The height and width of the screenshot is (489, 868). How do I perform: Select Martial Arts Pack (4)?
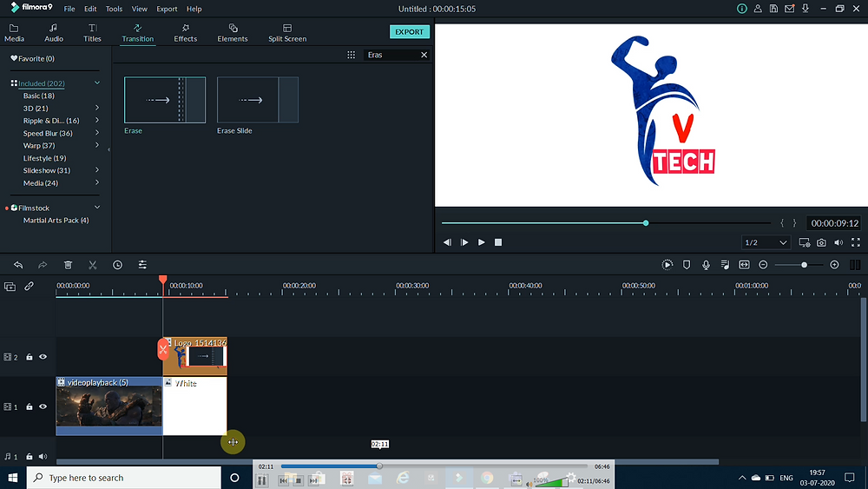56,220
